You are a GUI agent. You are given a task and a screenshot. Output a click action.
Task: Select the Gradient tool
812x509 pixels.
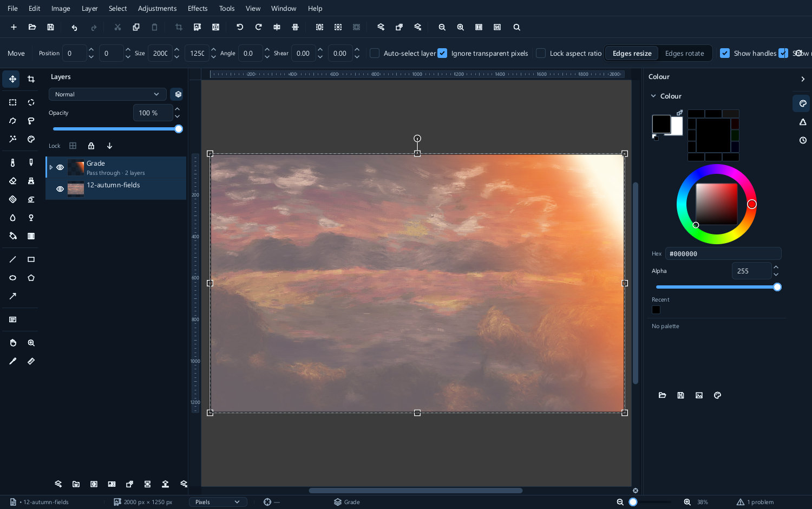[x=31, y=236]
